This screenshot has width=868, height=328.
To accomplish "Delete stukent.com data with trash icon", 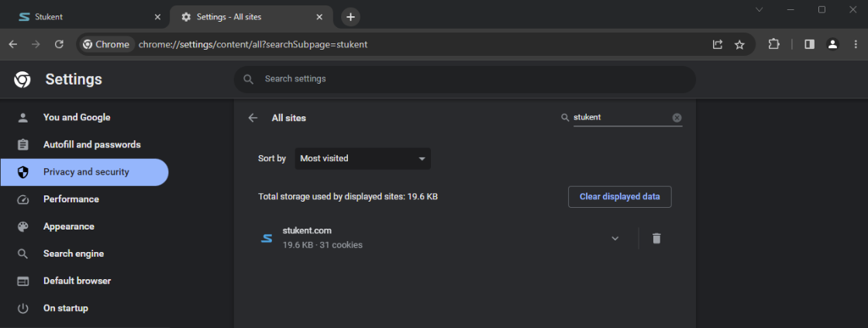I will pos(656,238).
